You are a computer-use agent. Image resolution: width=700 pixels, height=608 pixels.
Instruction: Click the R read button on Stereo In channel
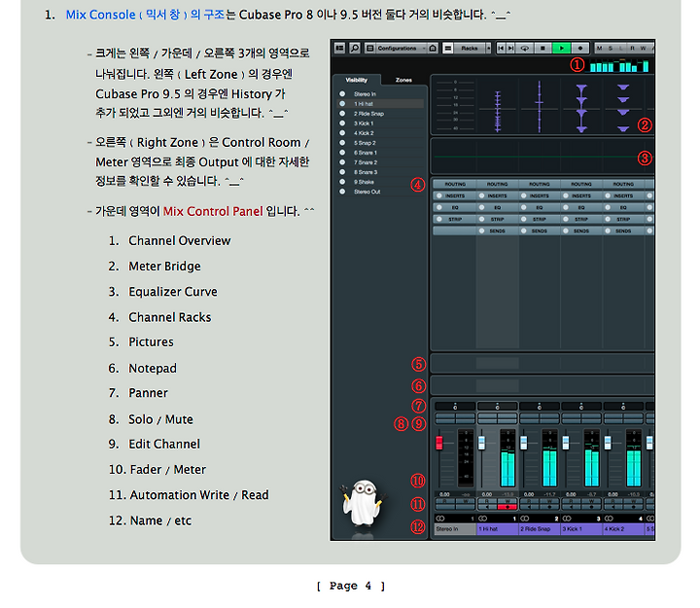click(x=444, y=502)
